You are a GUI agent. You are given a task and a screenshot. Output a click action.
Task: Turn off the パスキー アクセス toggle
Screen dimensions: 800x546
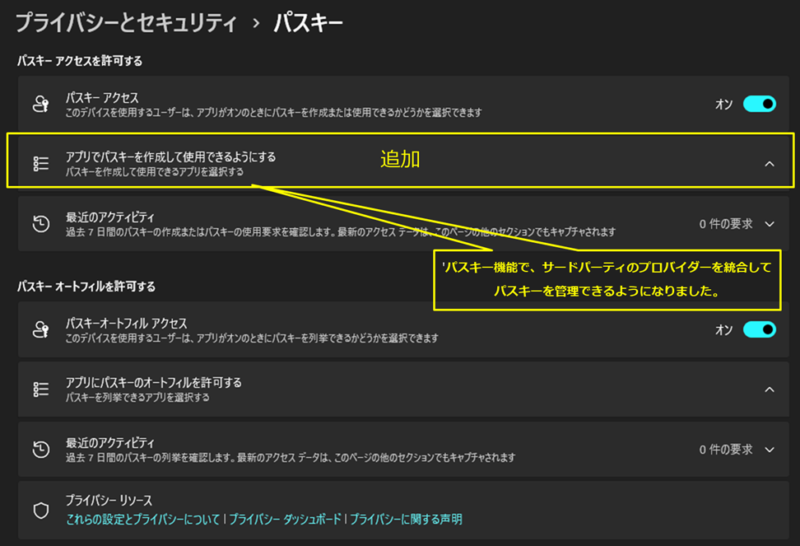[x=759, y=104]
